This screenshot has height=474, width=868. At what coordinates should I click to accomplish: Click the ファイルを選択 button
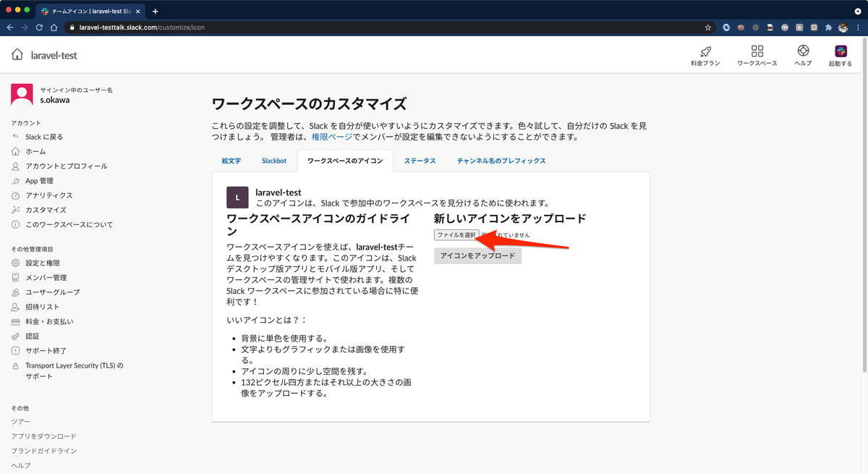click(455, 234)
